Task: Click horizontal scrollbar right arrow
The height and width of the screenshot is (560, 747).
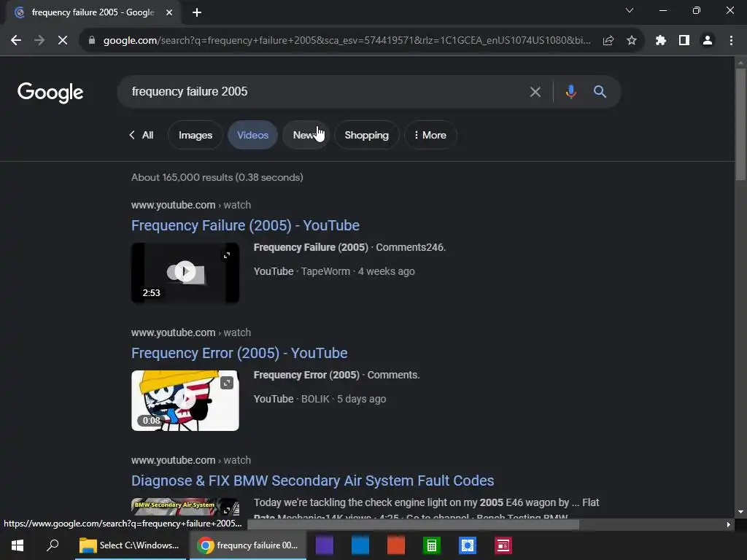Action: [729, 524]
